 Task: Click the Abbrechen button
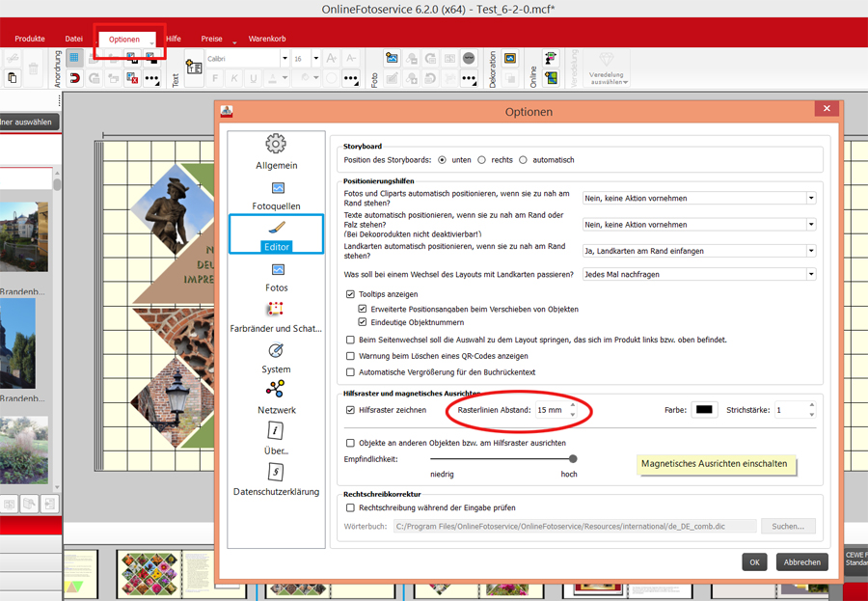point(801,562)
